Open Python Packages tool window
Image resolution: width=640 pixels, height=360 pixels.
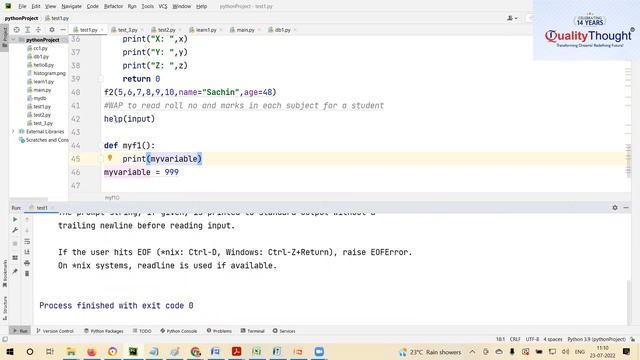[x=104, y=331]
